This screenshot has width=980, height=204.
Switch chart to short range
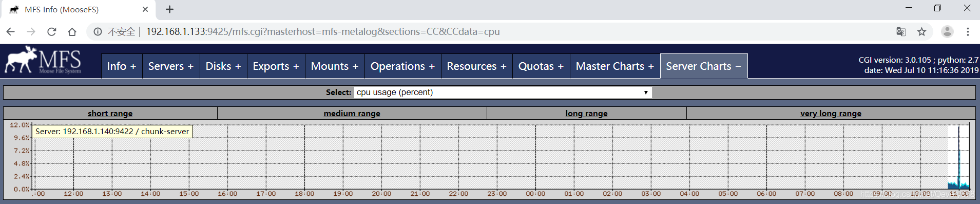(110, 114)
